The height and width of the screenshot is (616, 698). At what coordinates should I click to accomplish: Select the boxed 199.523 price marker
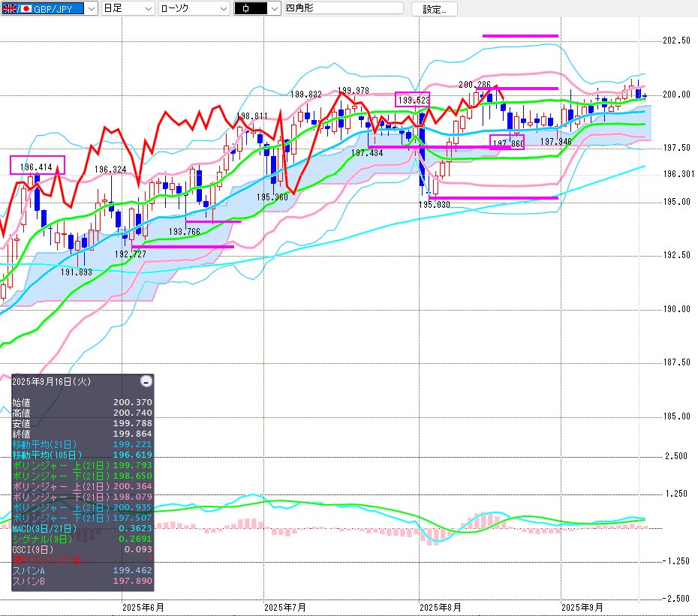413,99
